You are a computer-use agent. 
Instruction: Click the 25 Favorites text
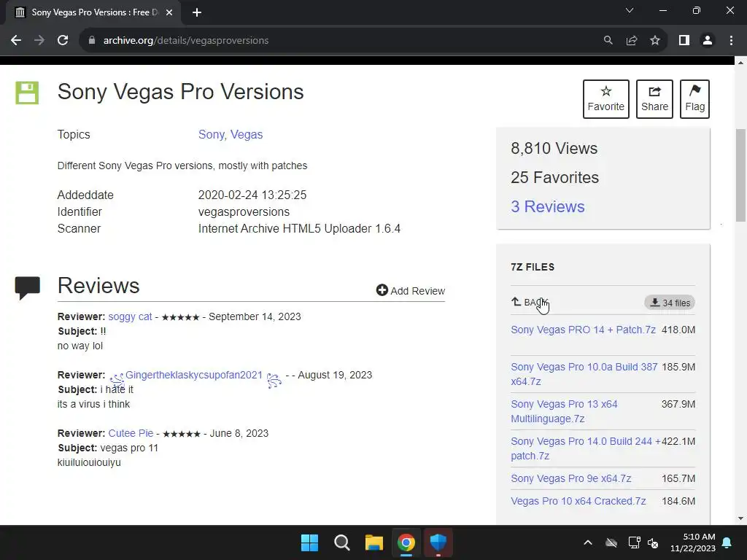554,178
